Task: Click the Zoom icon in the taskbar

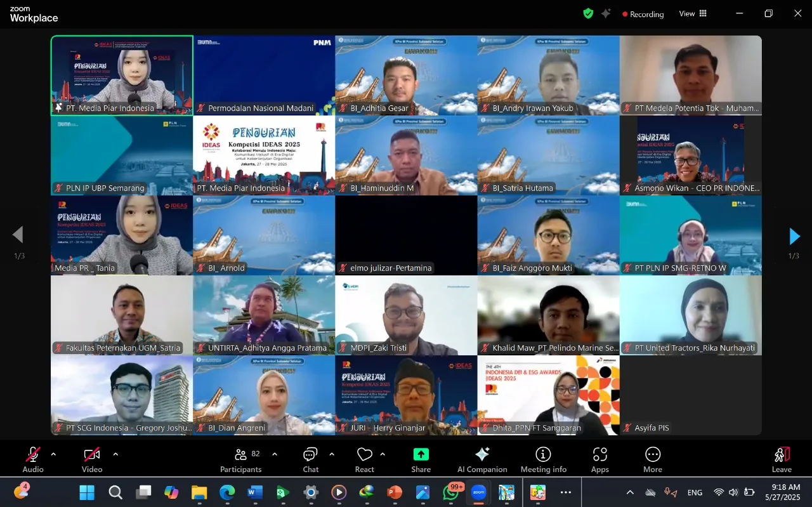Action: tap(478, 492)
